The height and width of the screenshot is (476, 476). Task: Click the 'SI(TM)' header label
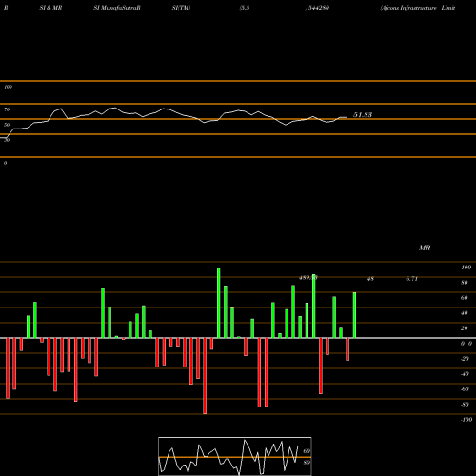point(181,8)
